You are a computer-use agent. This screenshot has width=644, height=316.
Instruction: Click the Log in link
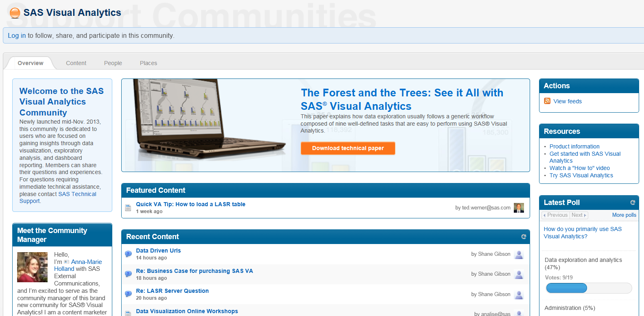[17, 36]
